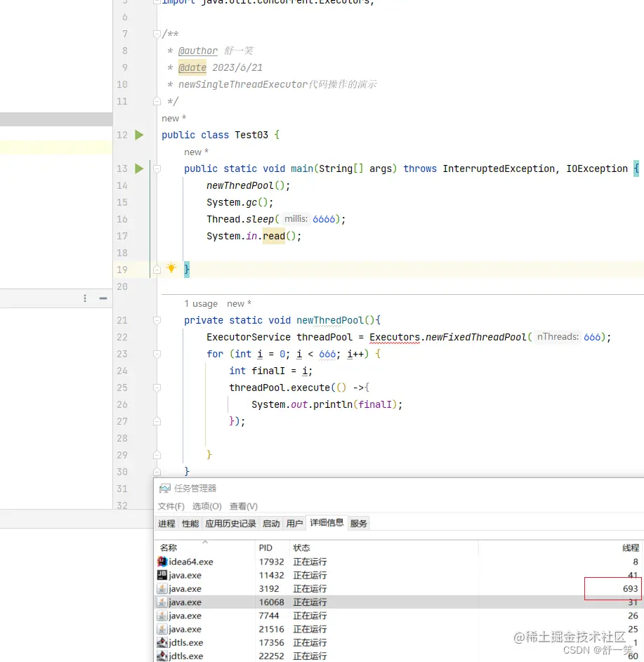This screenshot has height=662, width=644.
Task: Collapse the Javadoc comment fold marker
Action: click(x=157, y=34)
